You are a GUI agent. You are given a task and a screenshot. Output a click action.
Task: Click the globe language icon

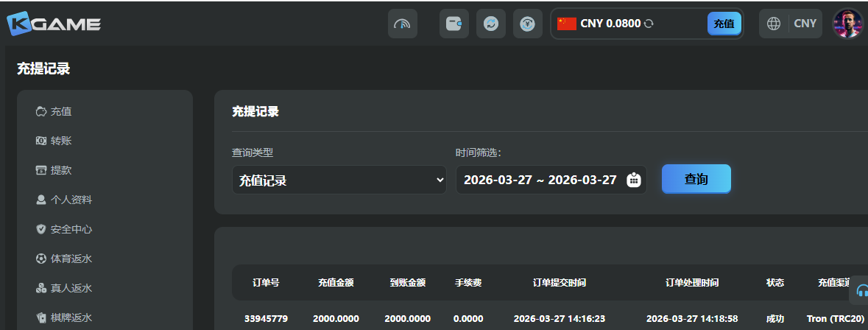(x=774, y=24)
